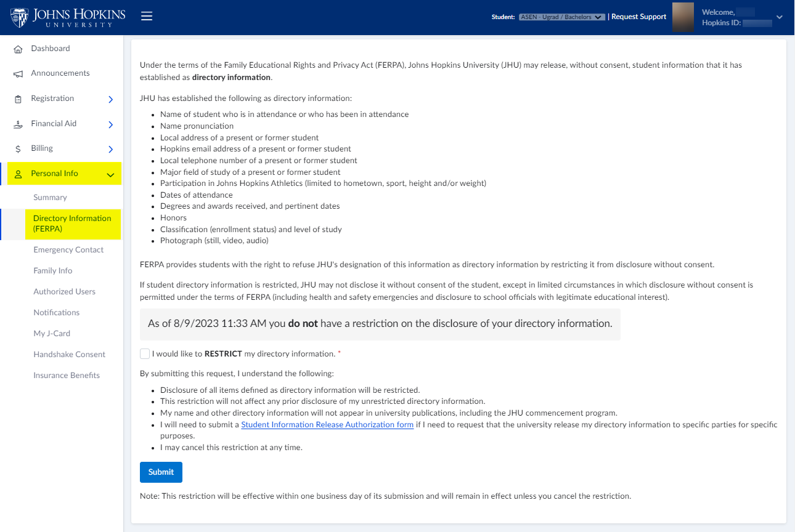Expand the Billing submenu chevron
795x532 pixels.
tap(111, 149)
